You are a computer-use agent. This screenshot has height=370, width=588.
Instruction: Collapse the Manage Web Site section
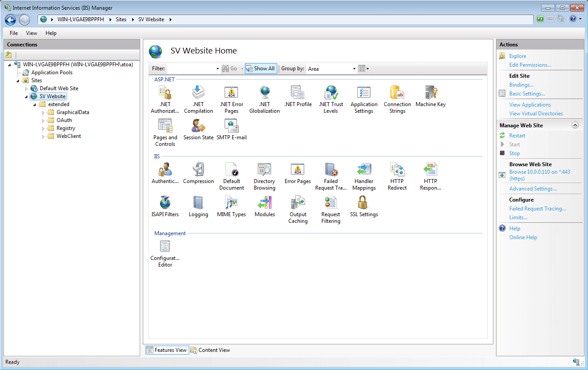[x=575, y=125]
